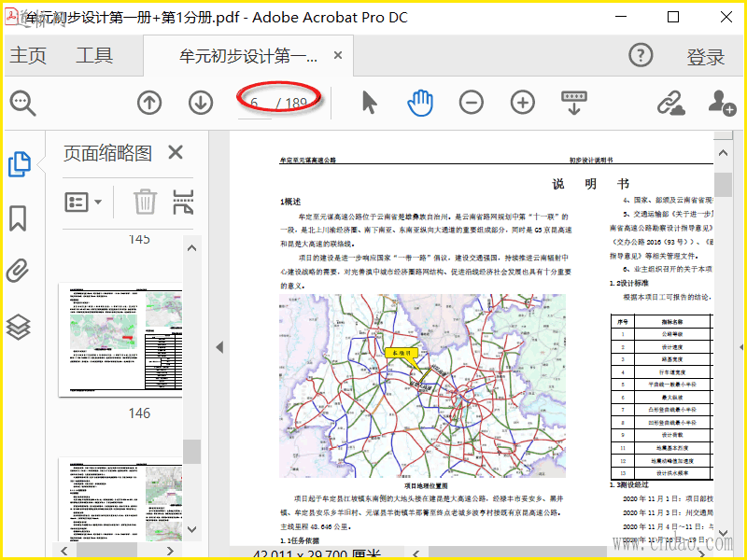Close the page thumbnails panel

(176, 153)
